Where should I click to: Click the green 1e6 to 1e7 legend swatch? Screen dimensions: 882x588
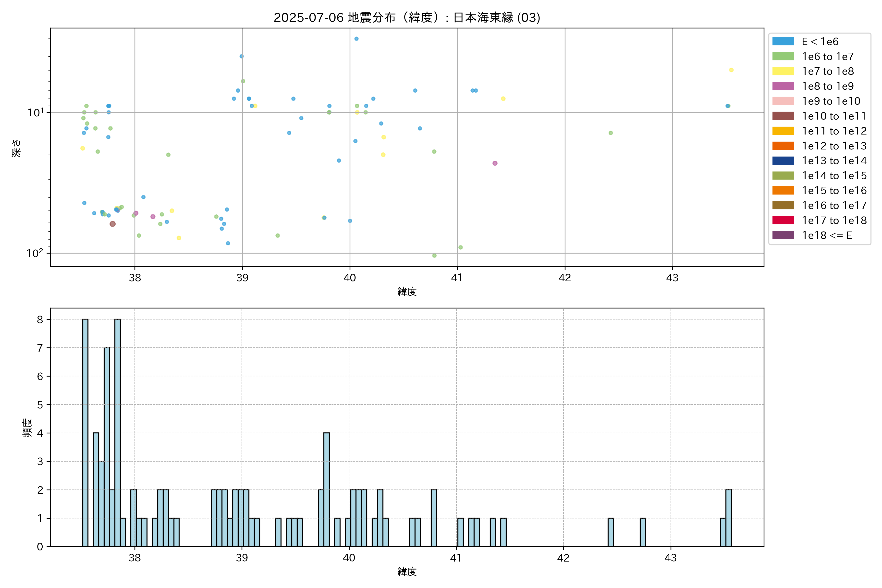click(x=783, y=57)
